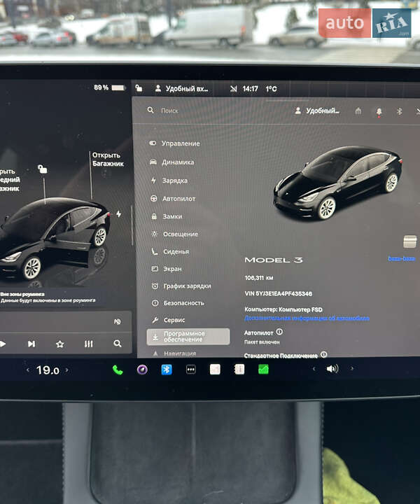
Task: Tap the media source icon above the search icon
Action: (118, 321)
